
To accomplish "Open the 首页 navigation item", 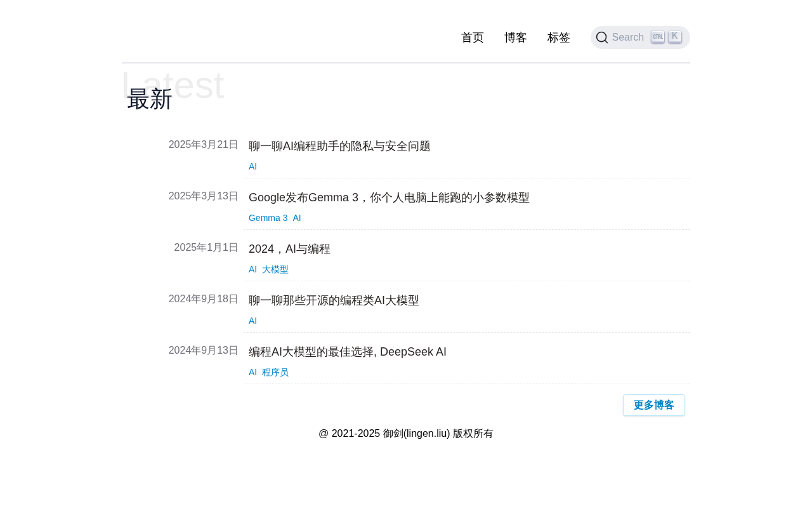I will (x=472, y=37).
